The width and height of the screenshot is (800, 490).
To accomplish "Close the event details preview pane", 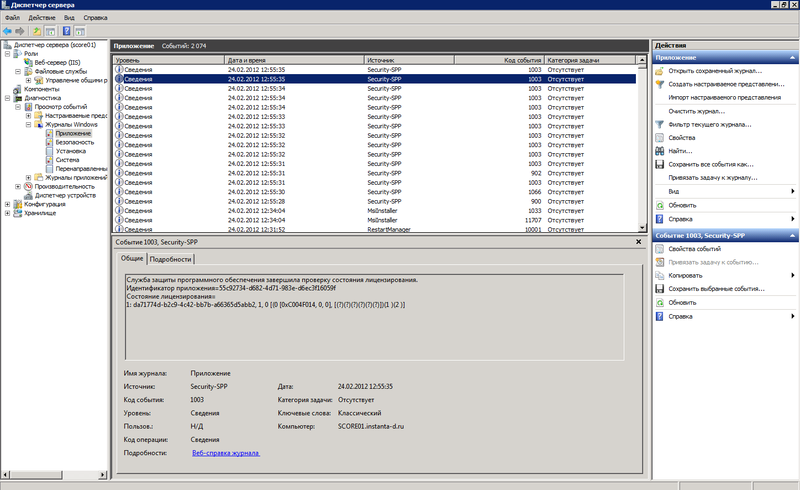I will point(638,242).
